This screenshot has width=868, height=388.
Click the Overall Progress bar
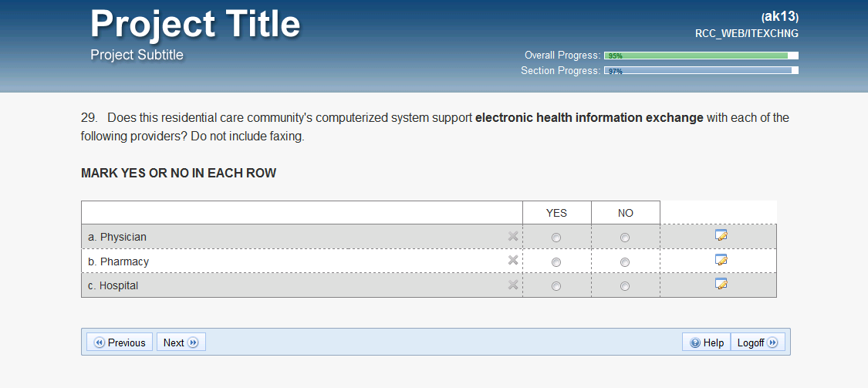(701, 56)
